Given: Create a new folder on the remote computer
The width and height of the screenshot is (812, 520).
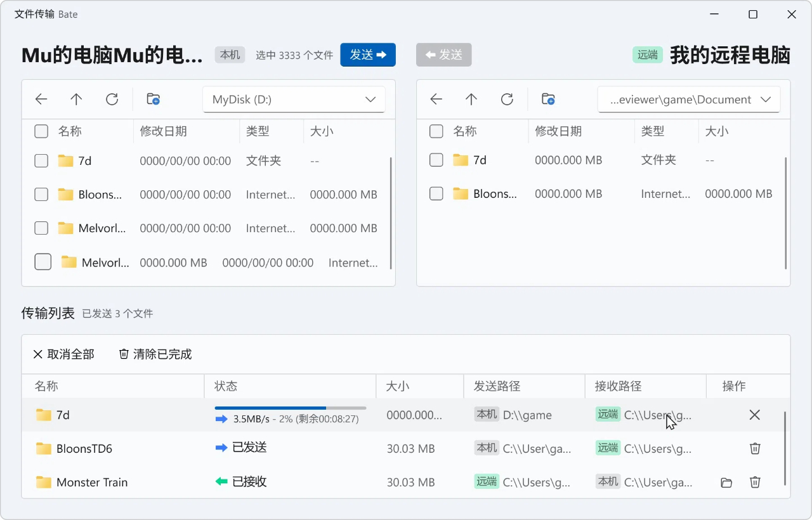Looking at the screenshot, I should click(x=547, y=99).
